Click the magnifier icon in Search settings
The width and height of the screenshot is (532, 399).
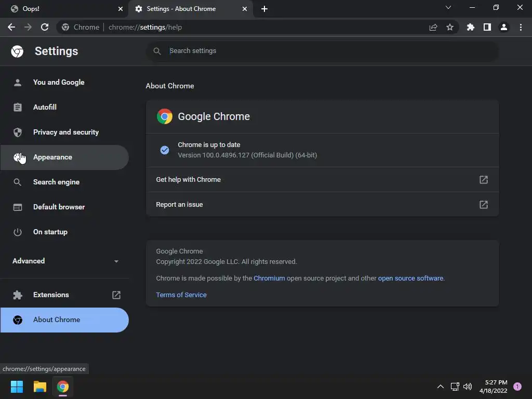[157, 51]
